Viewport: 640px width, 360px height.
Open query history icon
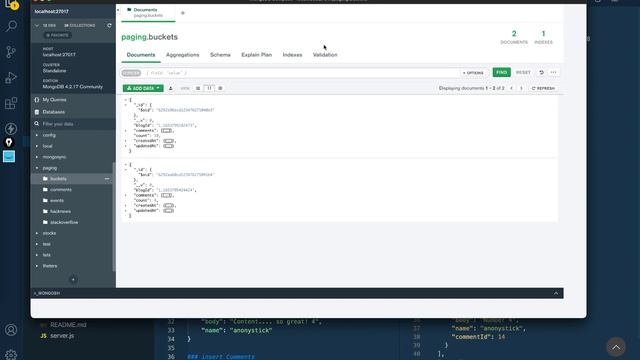pyautogui.click(x=542, y=72)
